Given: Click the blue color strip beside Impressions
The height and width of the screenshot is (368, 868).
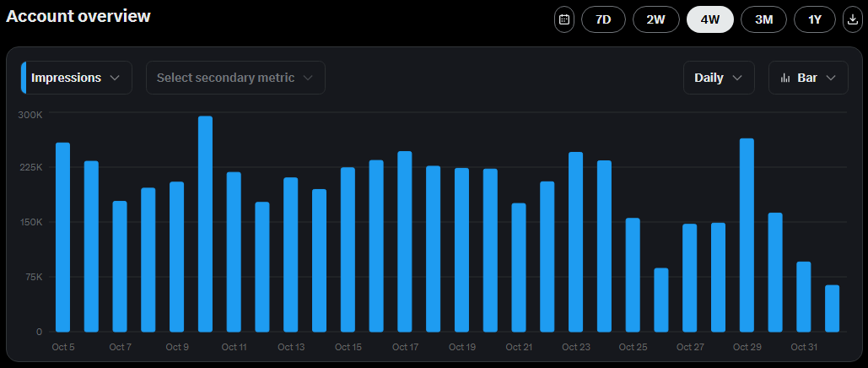Looking at the screenshot, I should [x=24, y=78].
